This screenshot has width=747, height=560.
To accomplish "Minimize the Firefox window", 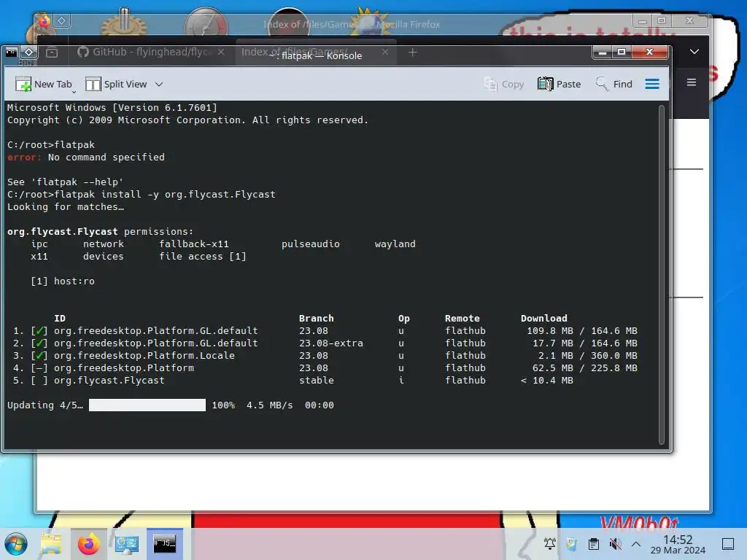I will point(643,21).
